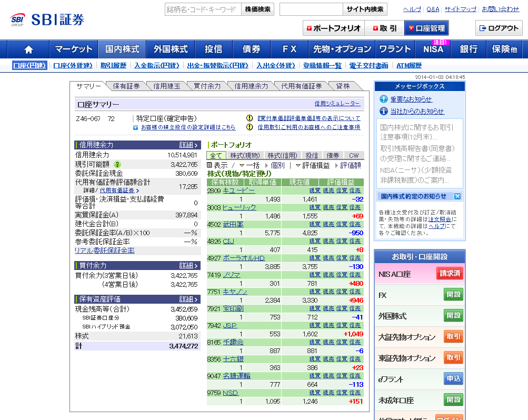Open ATM履歴 link

pyautogui.click(x=409, y=66)
